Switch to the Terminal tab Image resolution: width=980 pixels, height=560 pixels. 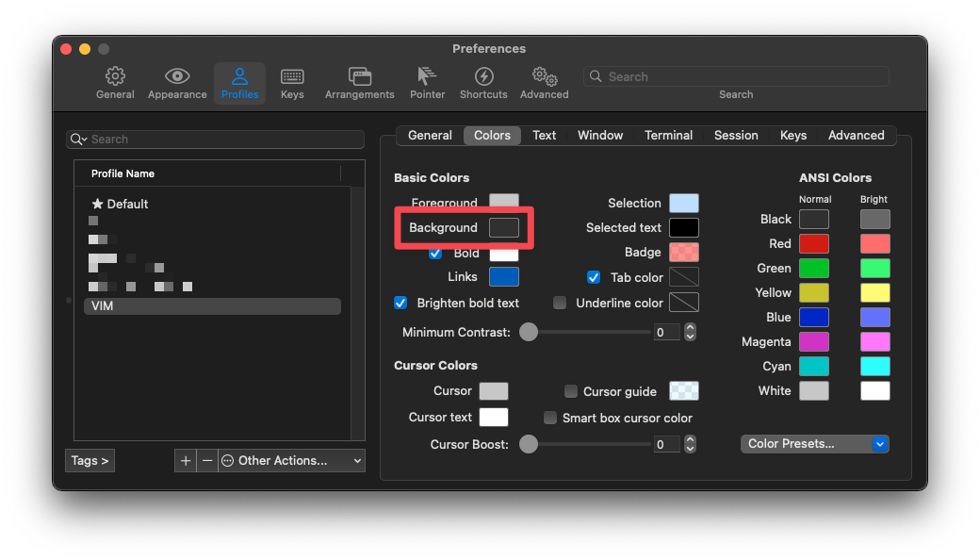668,135
